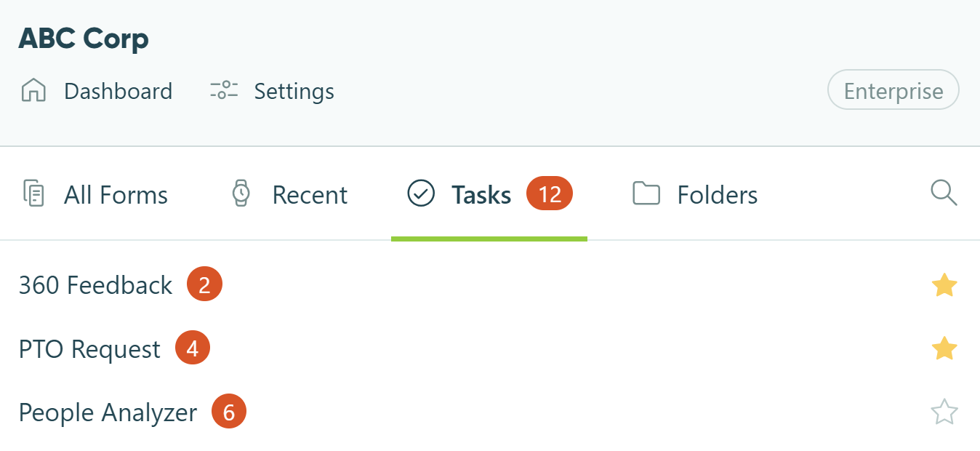Favorite People Analyzer using its empty star

(x=944, y=412)
